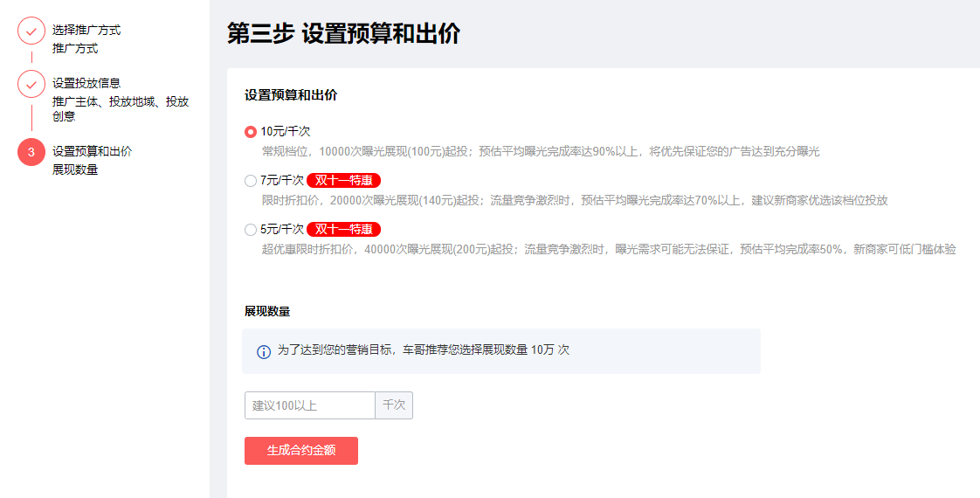Click the 车哥推荐 recommendation message text
Image resolution: width=980 pixels, height=498 pixels.
click(x=423, y=350)
